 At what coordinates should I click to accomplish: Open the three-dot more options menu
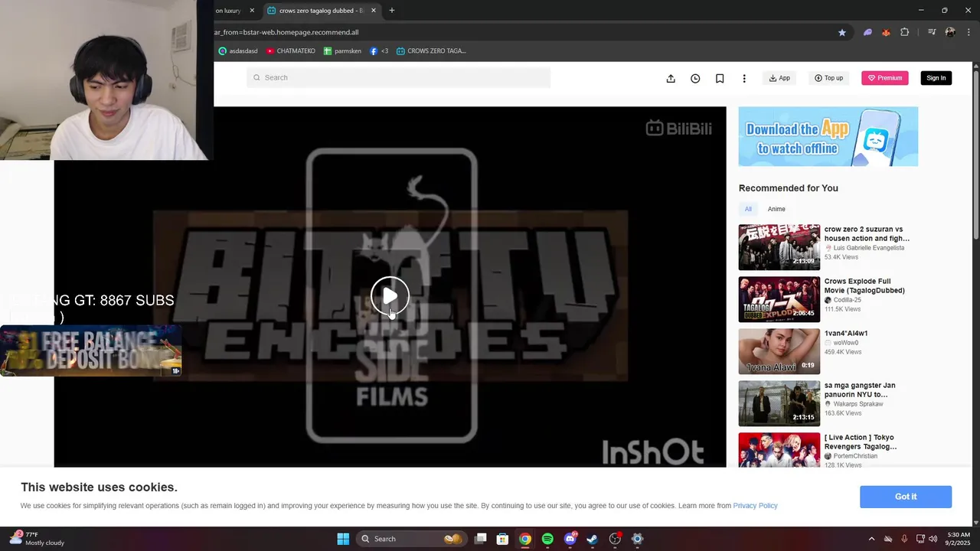pos(744,78)
